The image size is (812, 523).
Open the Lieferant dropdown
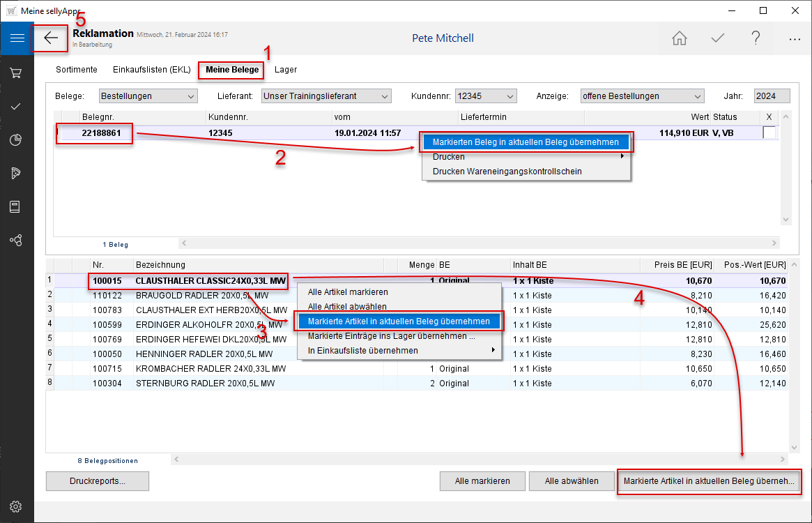(326, 96)
